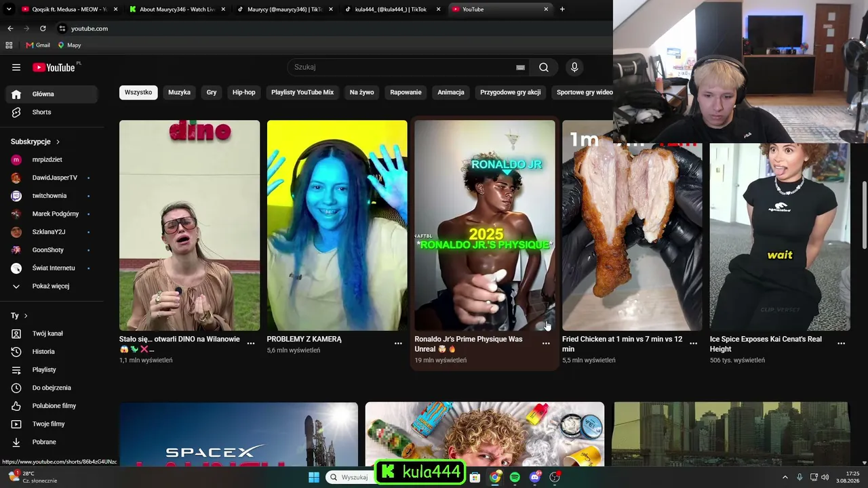Open a new browser tab

point(562,9)
